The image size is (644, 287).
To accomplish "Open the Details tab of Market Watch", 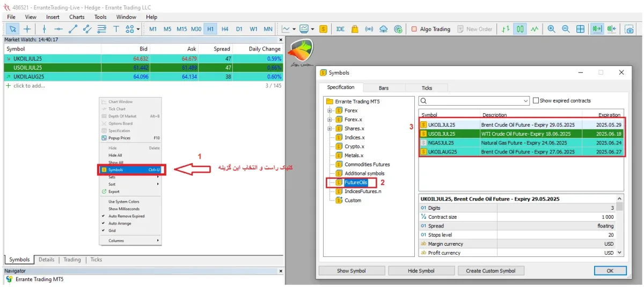I will [x=46, y=260].
